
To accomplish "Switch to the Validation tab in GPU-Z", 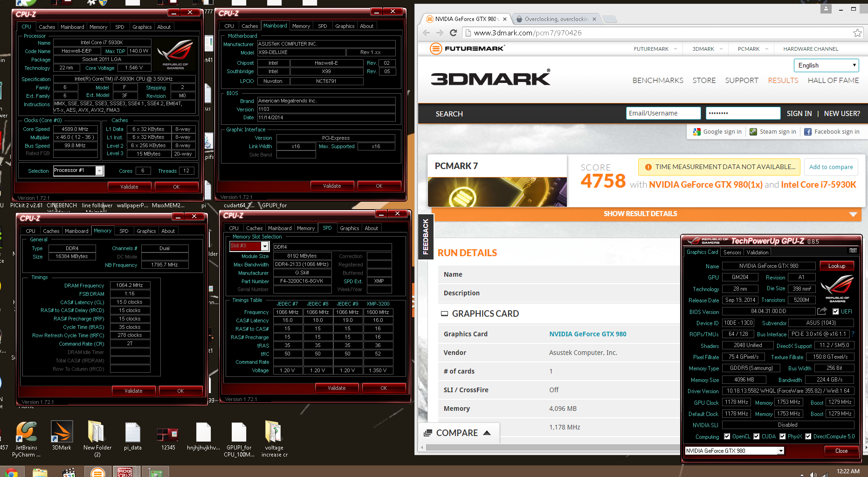I will [757, 252].
